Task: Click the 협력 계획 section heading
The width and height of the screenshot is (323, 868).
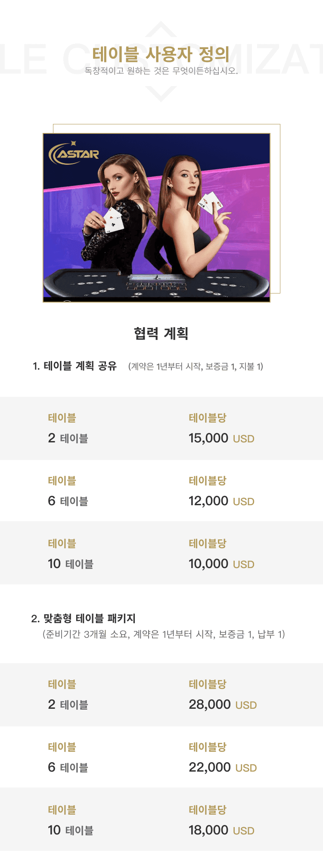Action: pyautogui.click(x=161, y=333)
